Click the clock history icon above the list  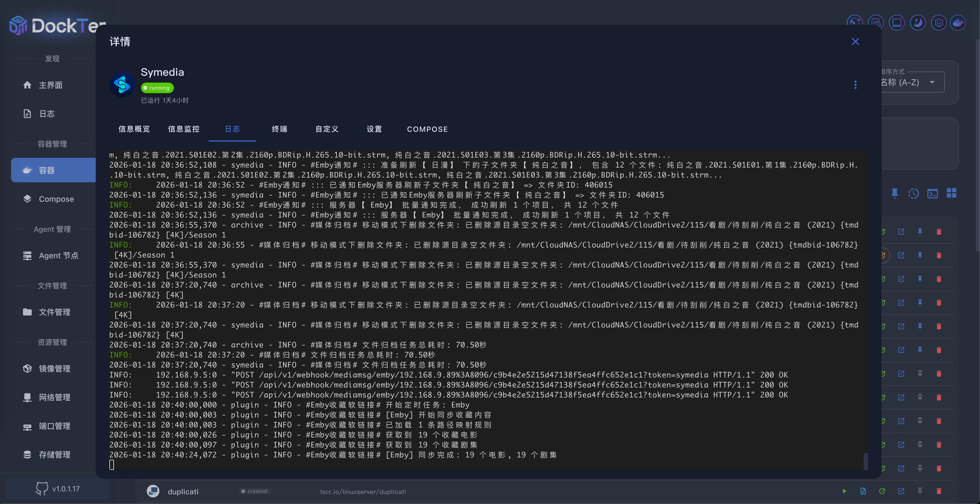click(x=913, y=194)
